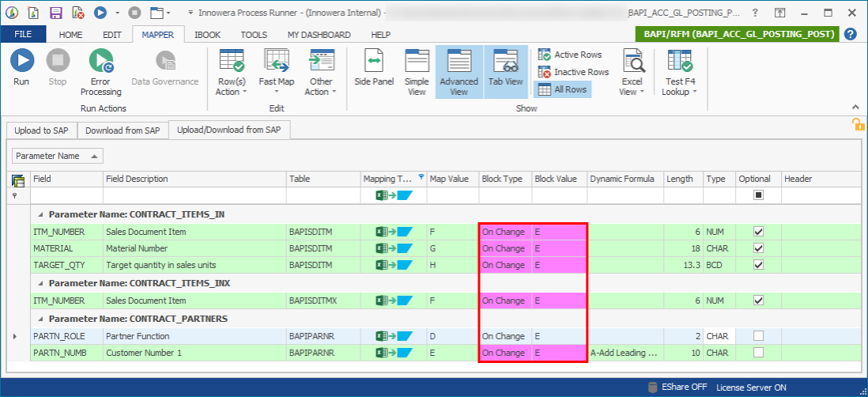Uncheck Optional checkbox for MATERIAL row

point(758,248)
